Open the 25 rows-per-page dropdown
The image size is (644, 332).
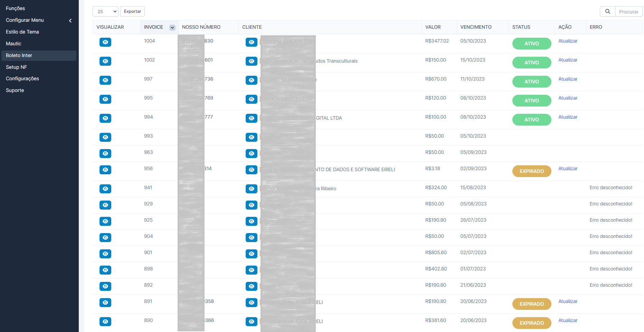pos(105,11)
